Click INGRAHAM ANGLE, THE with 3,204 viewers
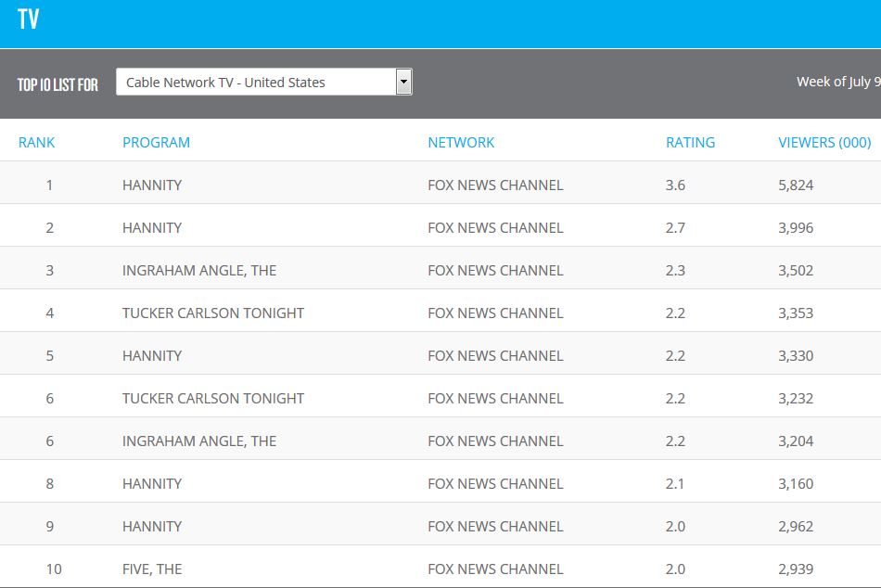 199,441
